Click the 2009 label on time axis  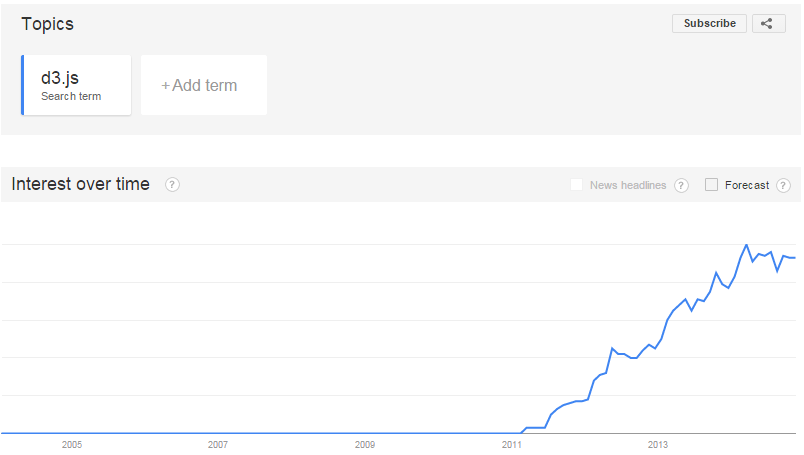365,445
